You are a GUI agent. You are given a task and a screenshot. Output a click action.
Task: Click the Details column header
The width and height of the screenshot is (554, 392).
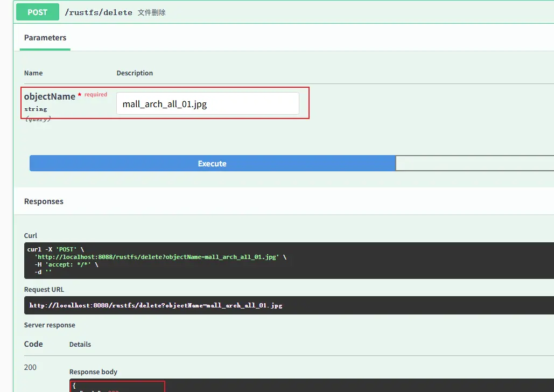point(80,345)
